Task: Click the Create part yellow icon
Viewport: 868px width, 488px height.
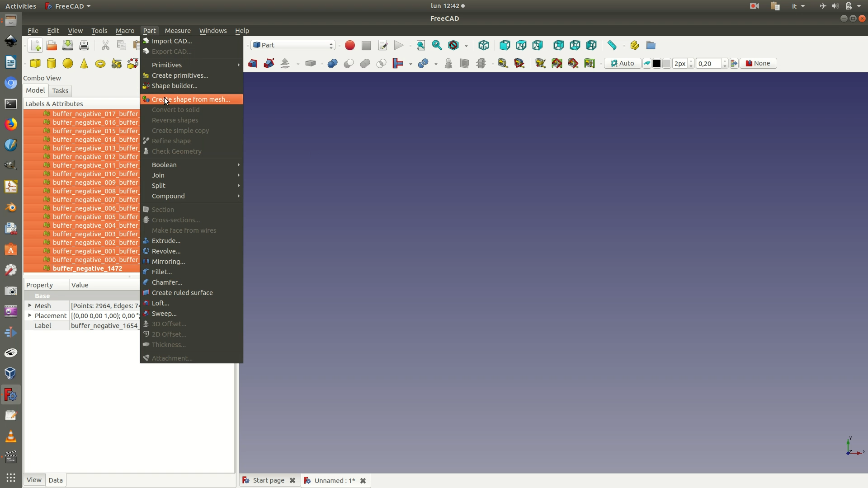Action: 635,45
